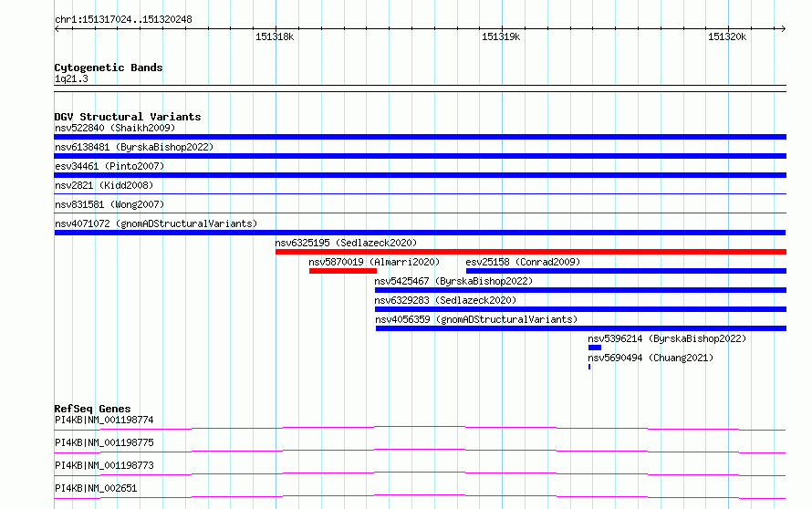The height and width of the screenshot is (509, 812).
Task: Select the nsv6138481 (ByrskaBishop2022) blue bar
Action: (420, 156)
